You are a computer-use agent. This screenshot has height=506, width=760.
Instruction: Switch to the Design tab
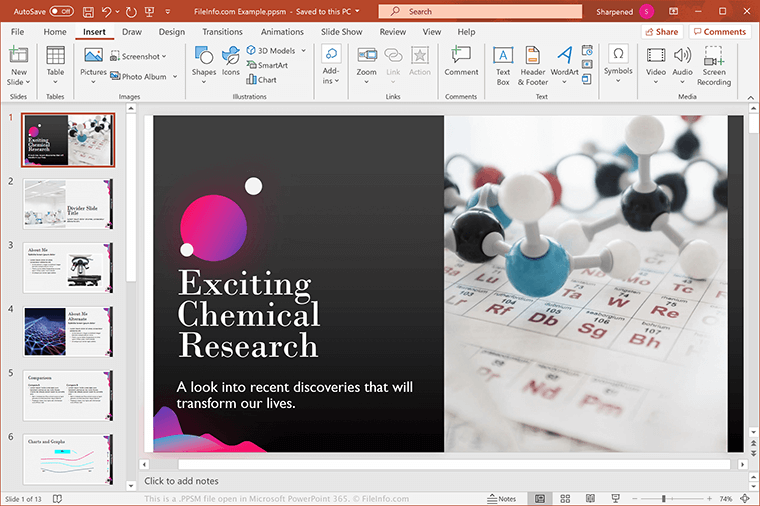tap(171, 32)
